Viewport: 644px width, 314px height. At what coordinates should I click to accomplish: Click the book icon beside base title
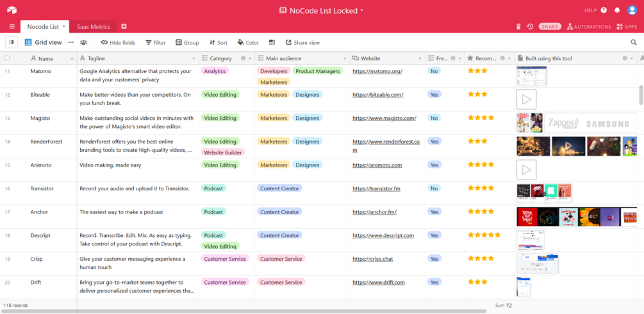283,11
